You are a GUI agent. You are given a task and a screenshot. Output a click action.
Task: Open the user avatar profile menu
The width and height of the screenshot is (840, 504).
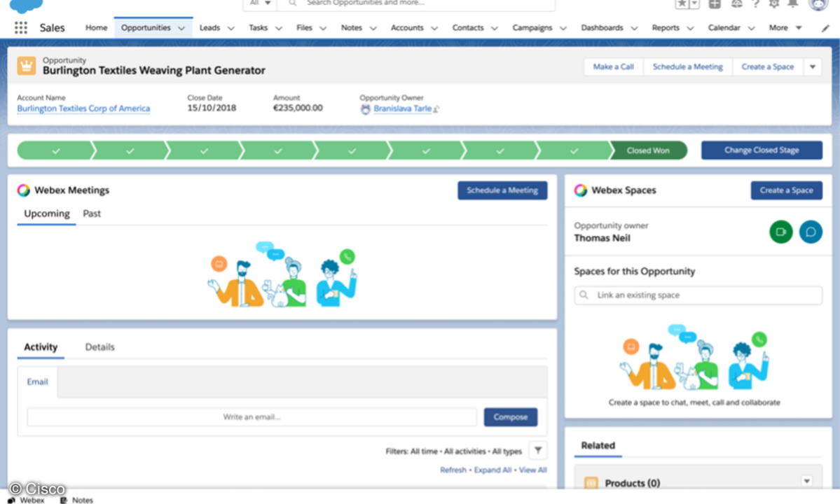818,3
